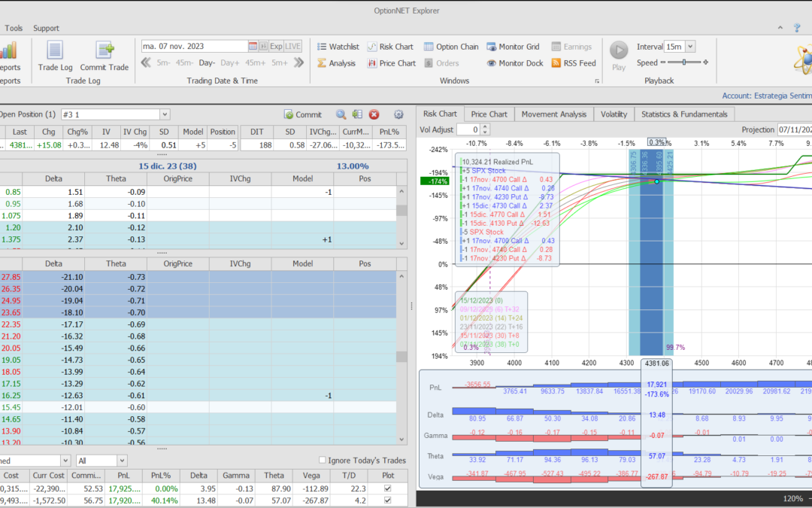
Task: Switch to the Movement Analysis tab
Action: click(553, 114)
